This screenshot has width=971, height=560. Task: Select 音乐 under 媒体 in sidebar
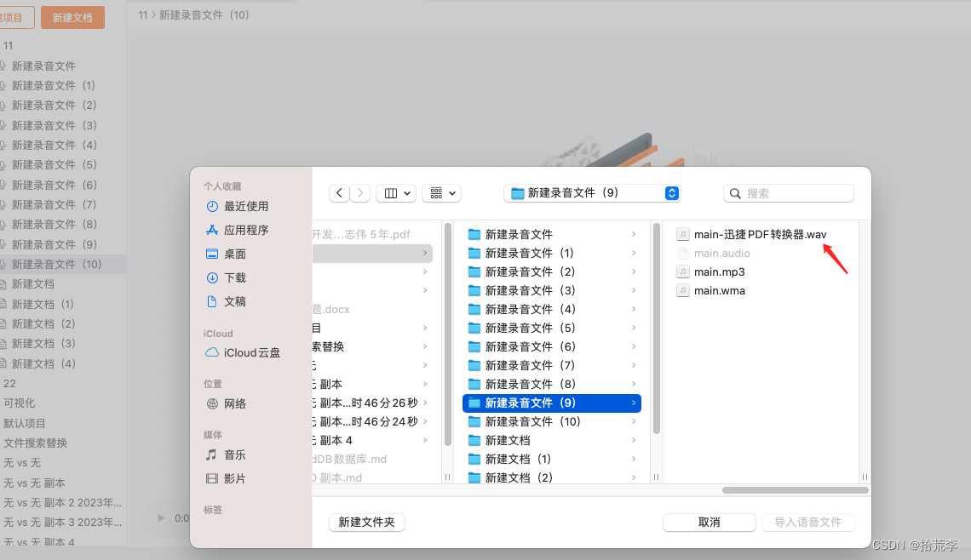235,455
